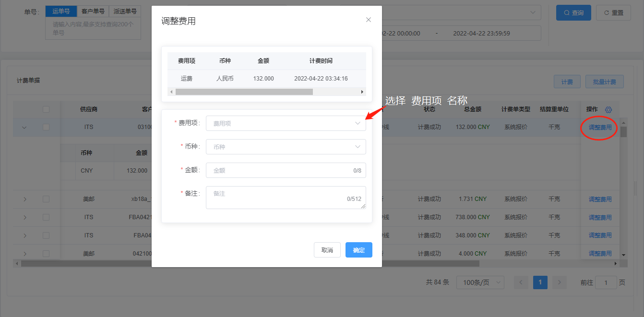
Task: Click the 金额 input field
Action: (x=286, y=170)
